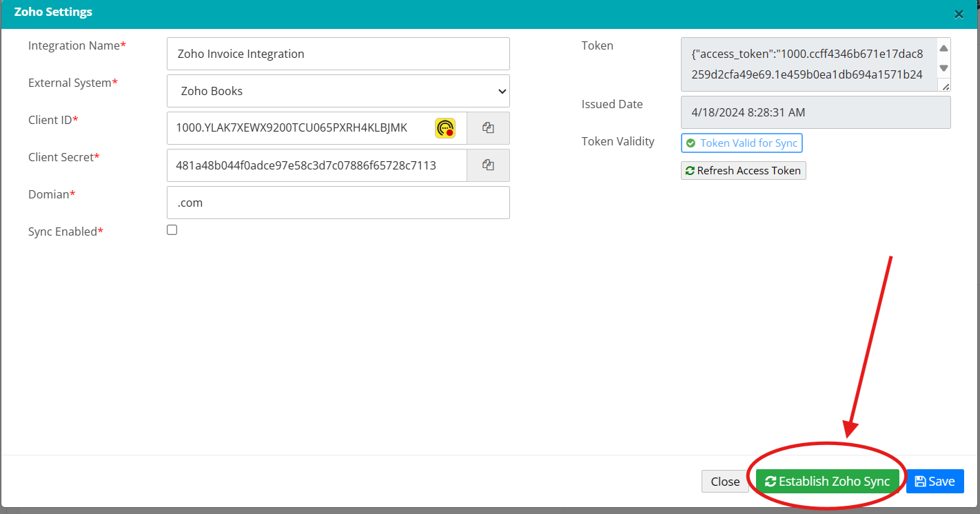980x514 pixels.
Task: Save the Zoho settings
Action: (x=935, y=482)
